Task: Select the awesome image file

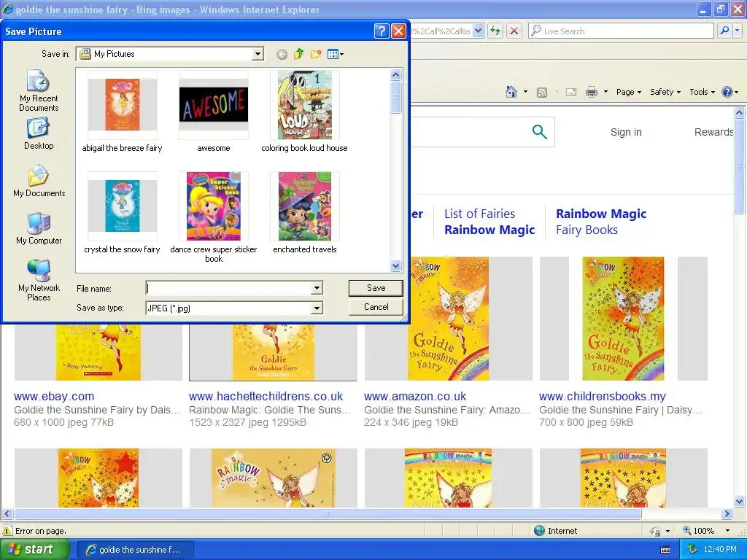Action: click(x=214, y=112)
